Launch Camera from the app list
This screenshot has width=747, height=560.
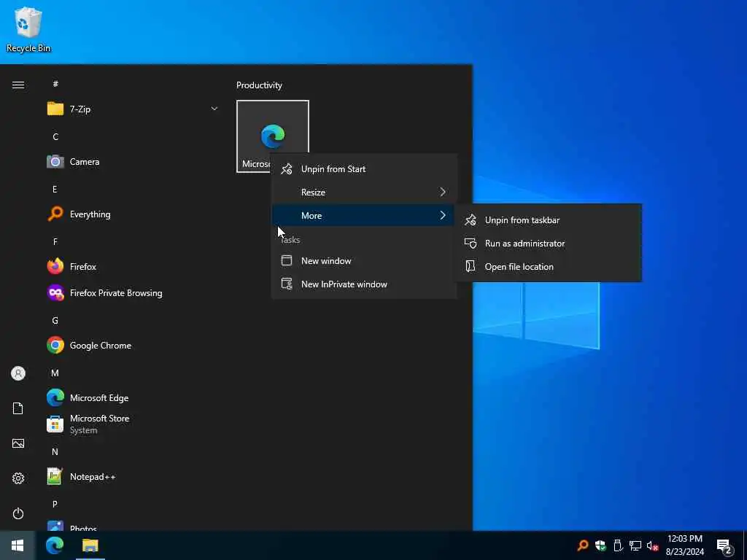tap(133, 162)
